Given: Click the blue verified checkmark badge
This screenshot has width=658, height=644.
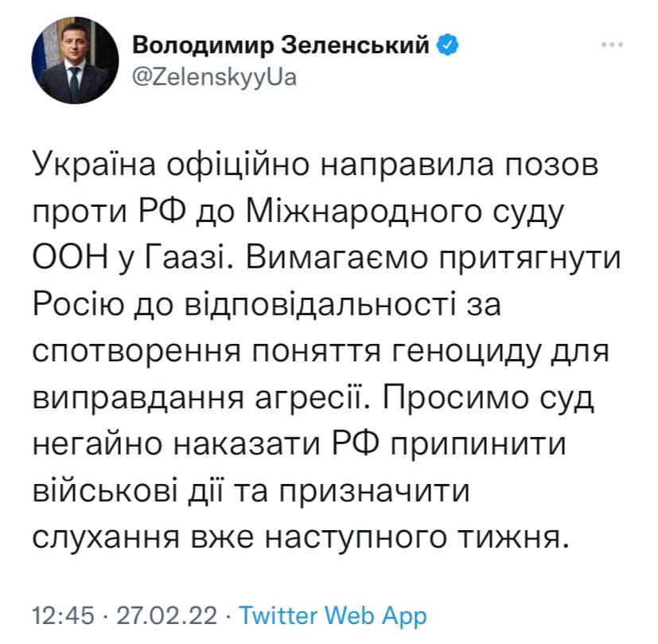Looking at the screenshot, I should pos(448,45).
